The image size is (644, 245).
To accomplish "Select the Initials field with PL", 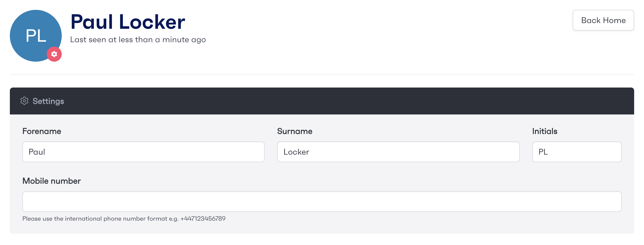I will [577, 152].
